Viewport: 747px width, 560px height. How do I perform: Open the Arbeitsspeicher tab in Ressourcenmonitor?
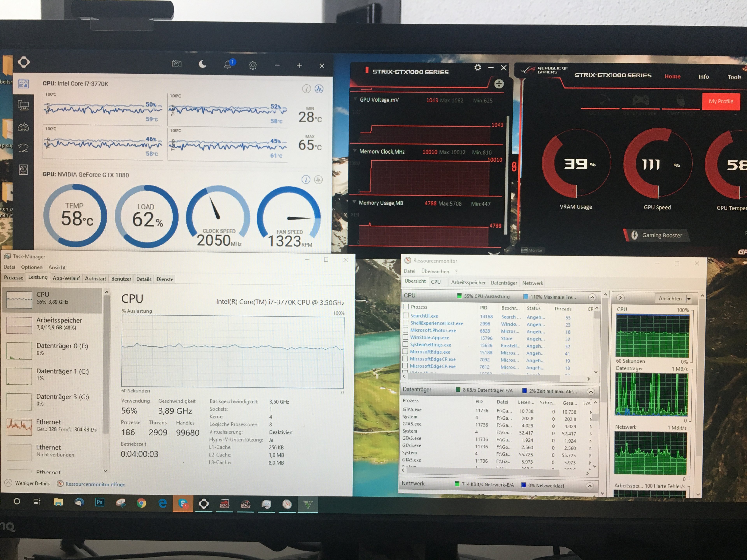pyautogui.click(x=468, y=283)
